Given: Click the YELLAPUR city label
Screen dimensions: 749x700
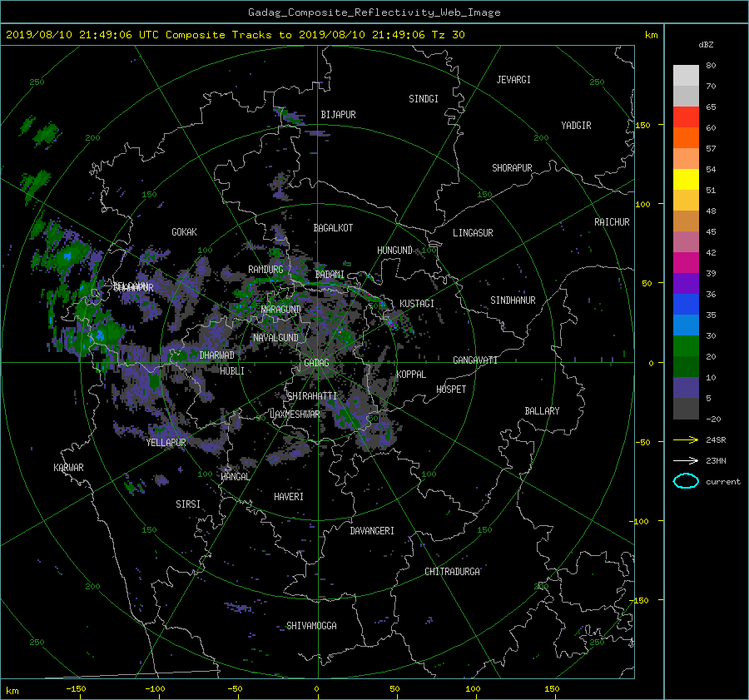Looking at the screenshot, I should pyautogui.click(x=166, y=443).
